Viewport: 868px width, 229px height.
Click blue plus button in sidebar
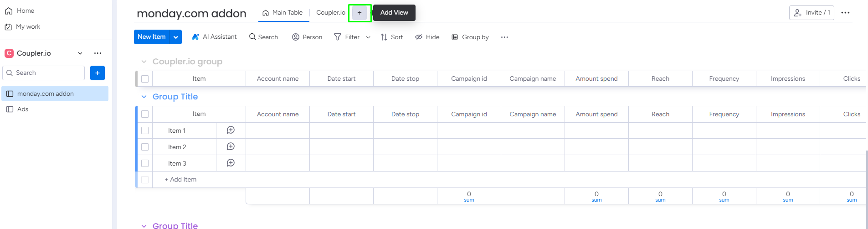tap(98, 73)
